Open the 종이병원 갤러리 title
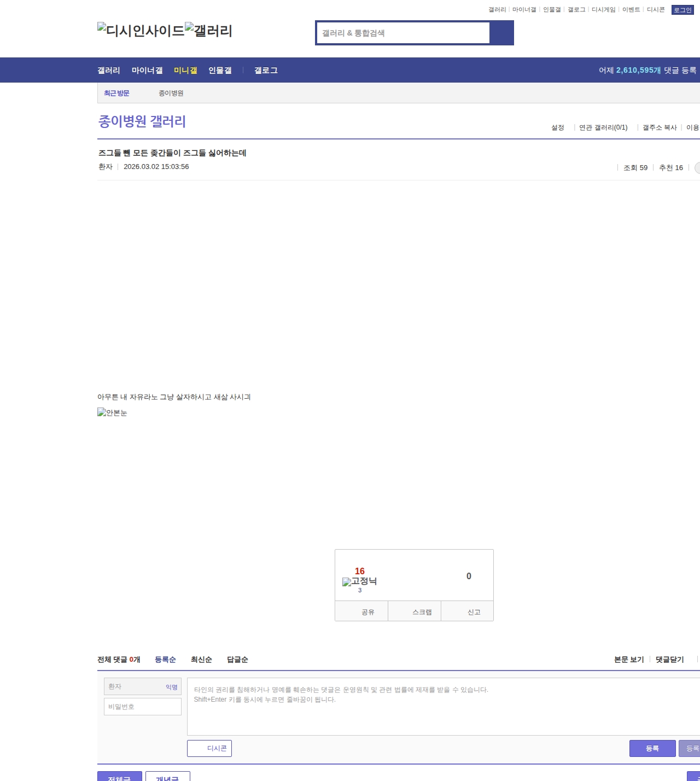 coord(142,121)
